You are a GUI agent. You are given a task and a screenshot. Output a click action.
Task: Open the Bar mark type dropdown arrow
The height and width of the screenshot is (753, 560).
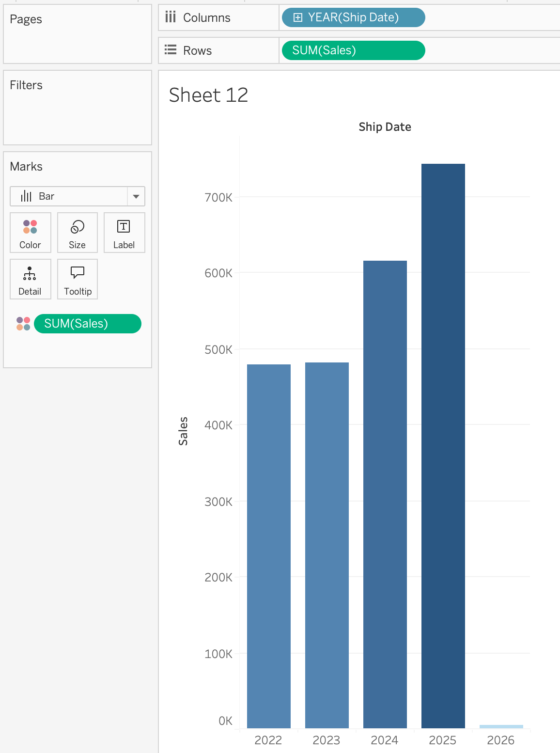pos(136,196)
